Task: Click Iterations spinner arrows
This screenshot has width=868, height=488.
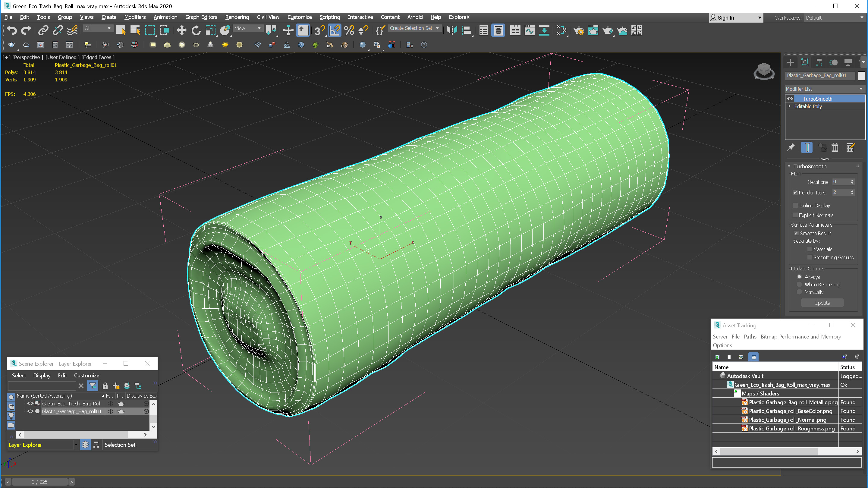Action: [852, 182]
